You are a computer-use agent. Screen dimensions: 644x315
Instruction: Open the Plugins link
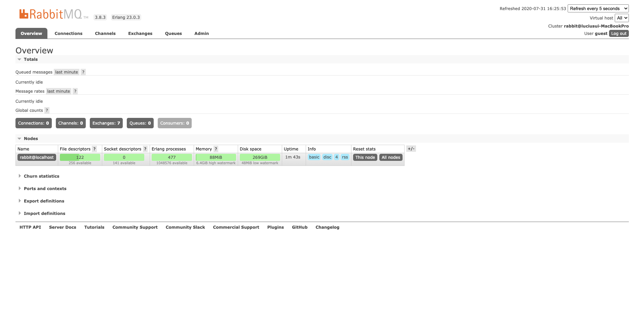point(275,227)
